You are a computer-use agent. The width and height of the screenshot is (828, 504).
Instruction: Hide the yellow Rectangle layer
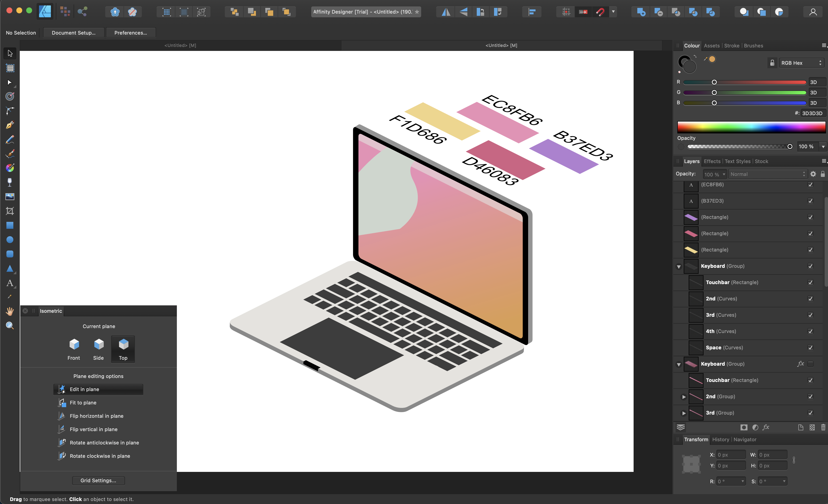810,250
